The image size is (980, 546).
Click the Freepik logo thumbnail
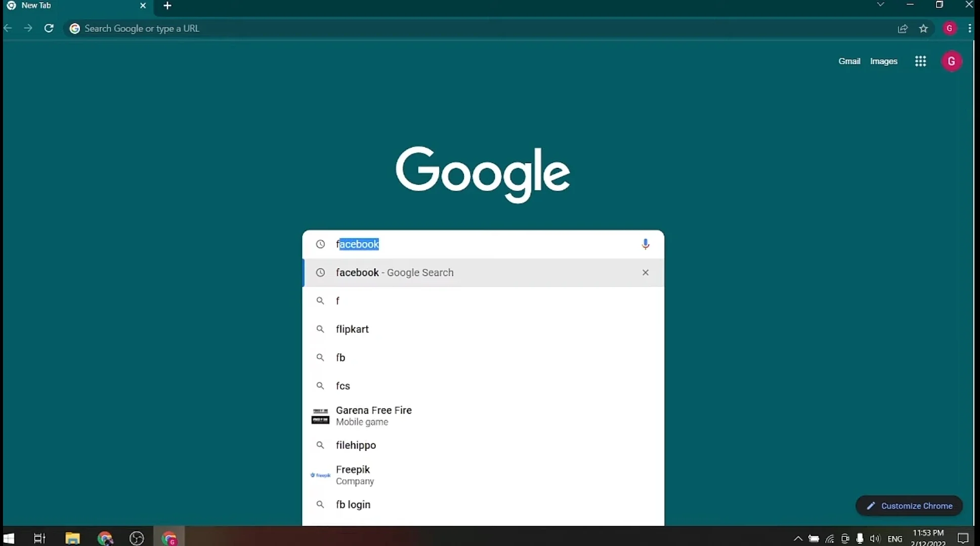point(320,475)
